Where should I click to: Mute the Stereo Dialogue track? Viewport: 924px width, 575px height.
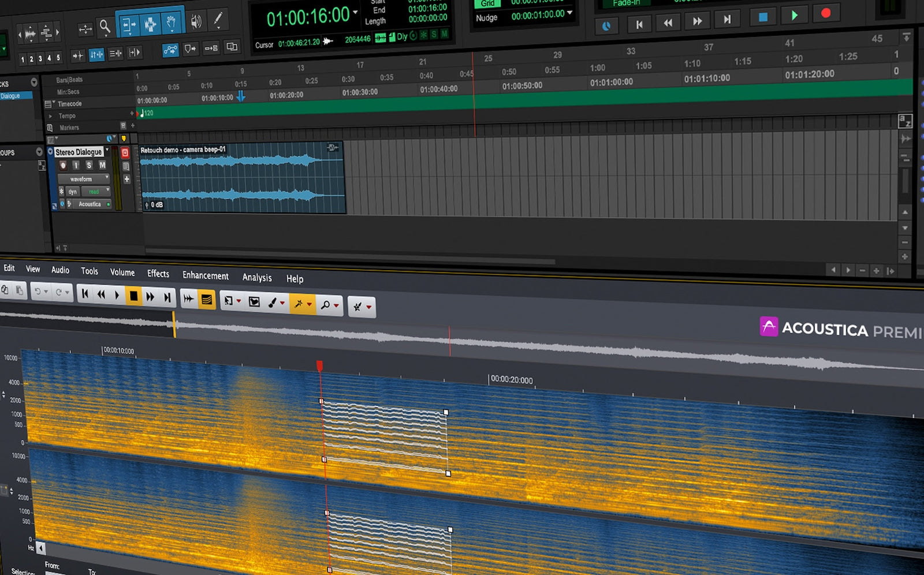[x=102, y=166]
